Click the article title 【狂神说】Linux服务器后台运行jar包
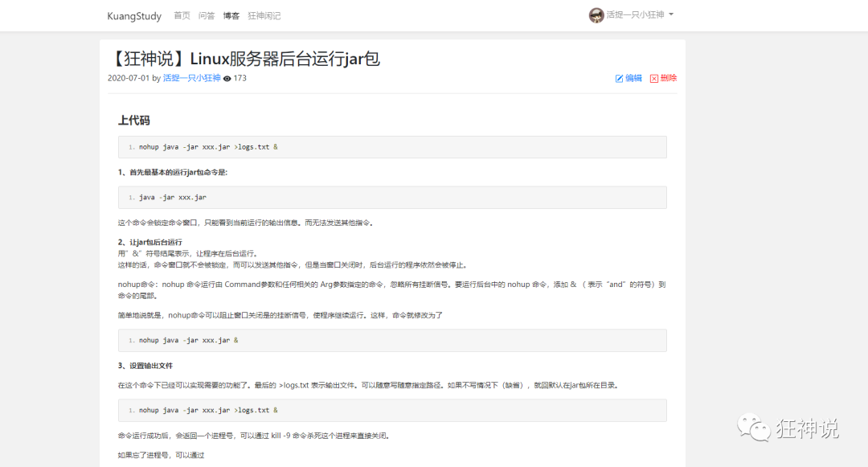 click(244, 59)
